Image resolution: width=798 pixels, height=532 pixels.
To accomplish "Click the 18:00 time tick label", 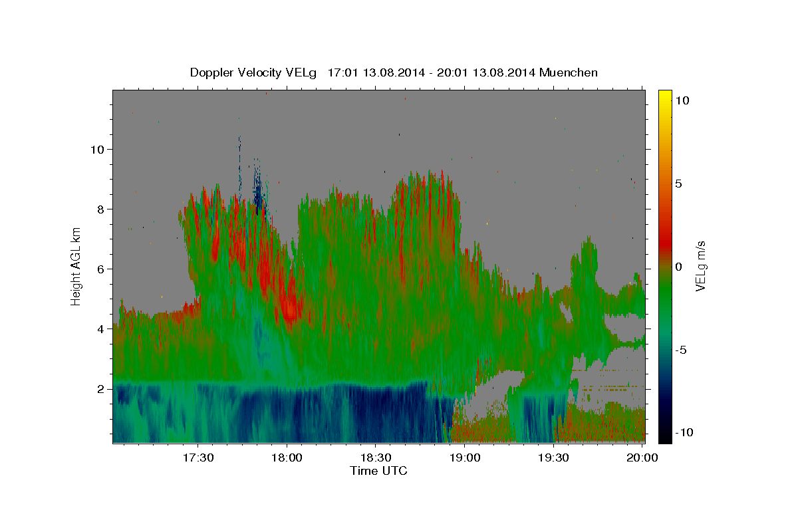I will (287, 458).
